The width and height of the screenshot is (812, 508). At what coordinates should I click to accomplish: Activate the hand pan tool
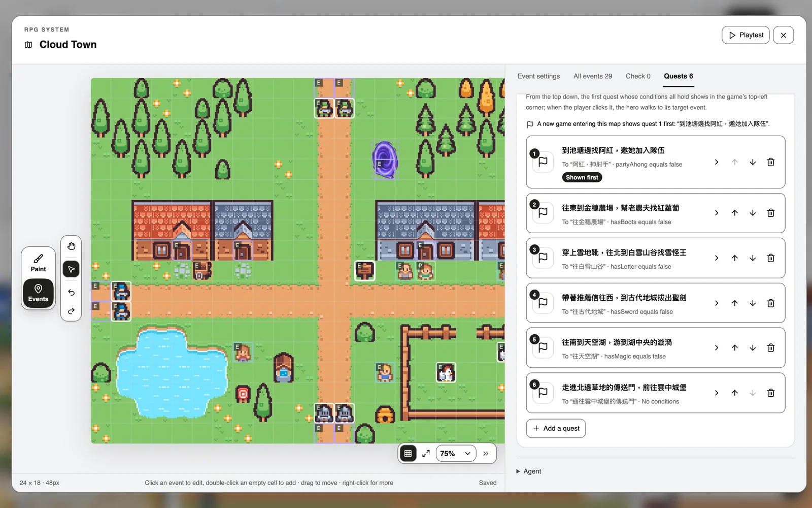pos(71,246)
